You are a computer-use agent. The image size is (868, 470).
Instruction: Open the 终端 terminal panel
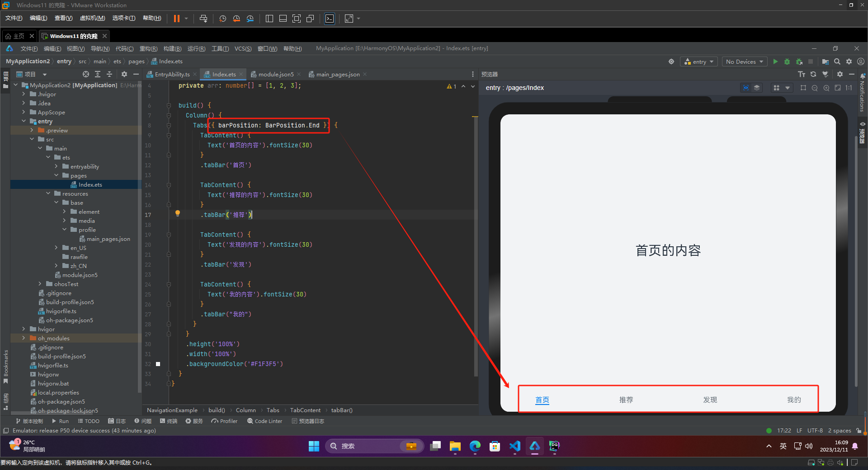pos(169,421)
